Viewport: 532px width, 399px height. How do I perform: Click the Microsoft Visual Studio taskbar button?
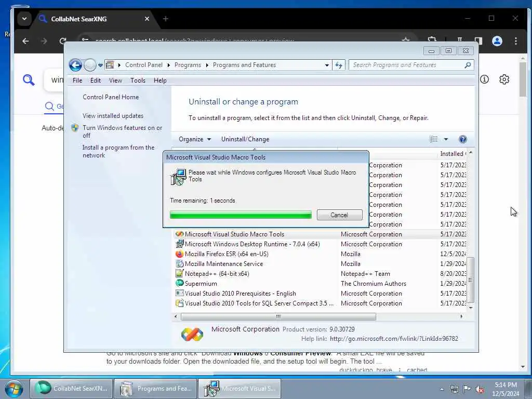coord(240,389)
